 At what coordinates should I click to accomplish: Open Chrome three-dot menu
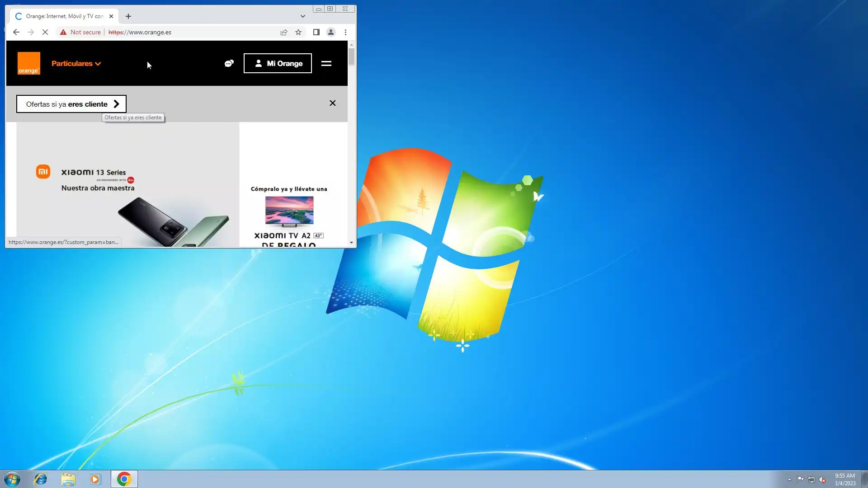click(x=345, y=32)
